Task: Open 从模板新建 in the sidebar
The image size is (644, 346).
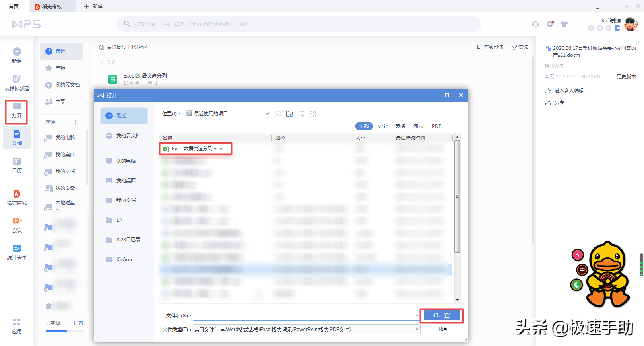Action: tap(17, 82)
